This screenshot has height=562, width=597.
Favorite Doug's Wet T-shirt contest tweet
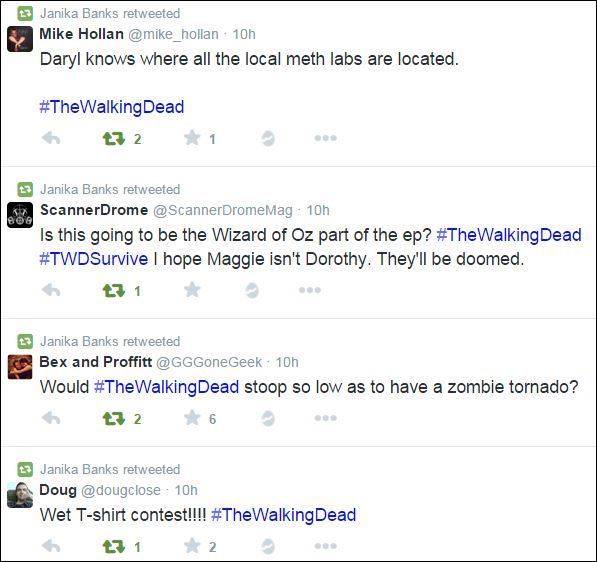(x=192, y=546)
